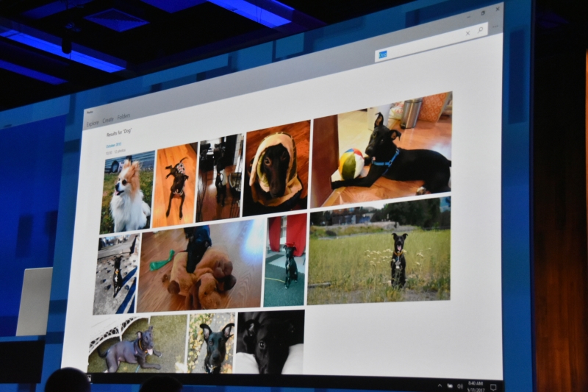Click the taskbar battery icon

[x=450, y=385]
